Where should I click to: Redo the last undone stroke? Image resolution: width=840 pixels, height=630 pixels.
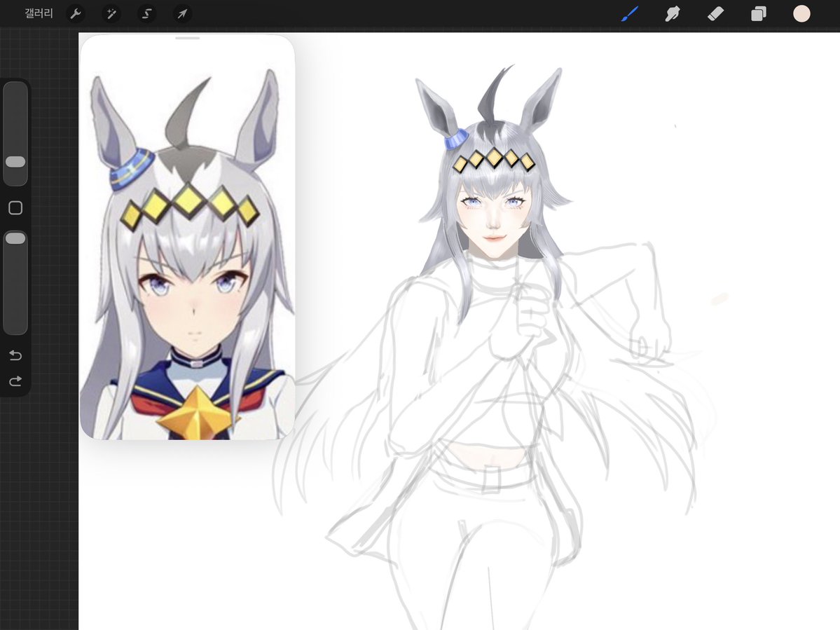point(15,381)
